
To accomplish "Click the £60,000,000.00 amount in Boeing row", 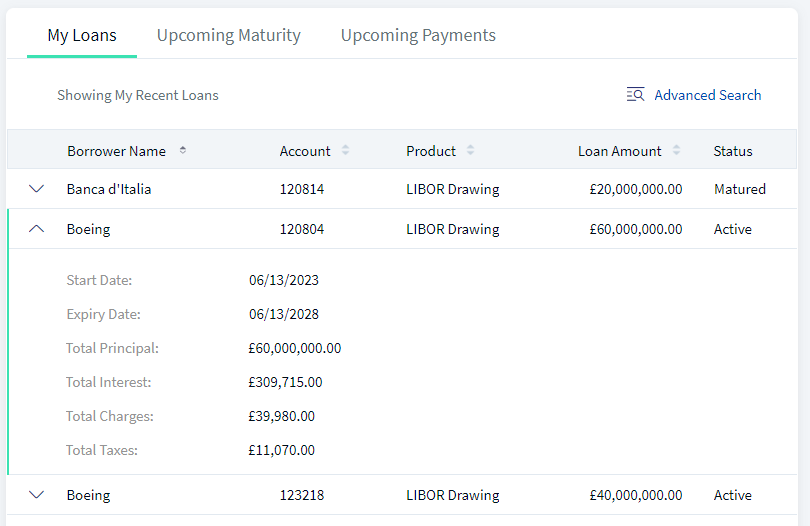I will (x=635, y=229).
